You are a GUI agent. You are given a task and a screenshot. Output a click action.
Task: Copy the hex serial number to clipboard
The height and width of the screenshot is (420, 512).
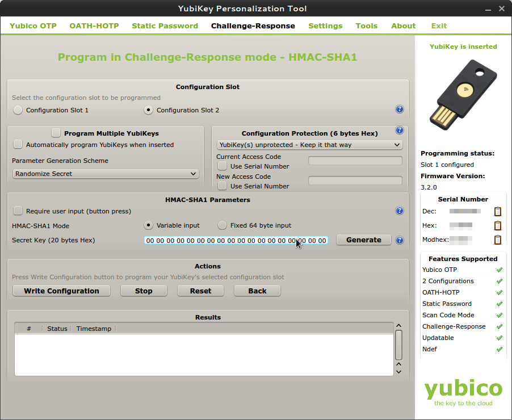tap(498, 225)
